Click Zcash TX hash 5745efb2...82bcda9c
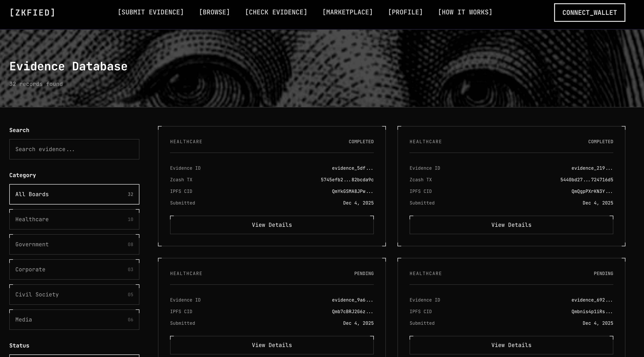The width and height of the screenshot is (644, 357). click(347, 180)
